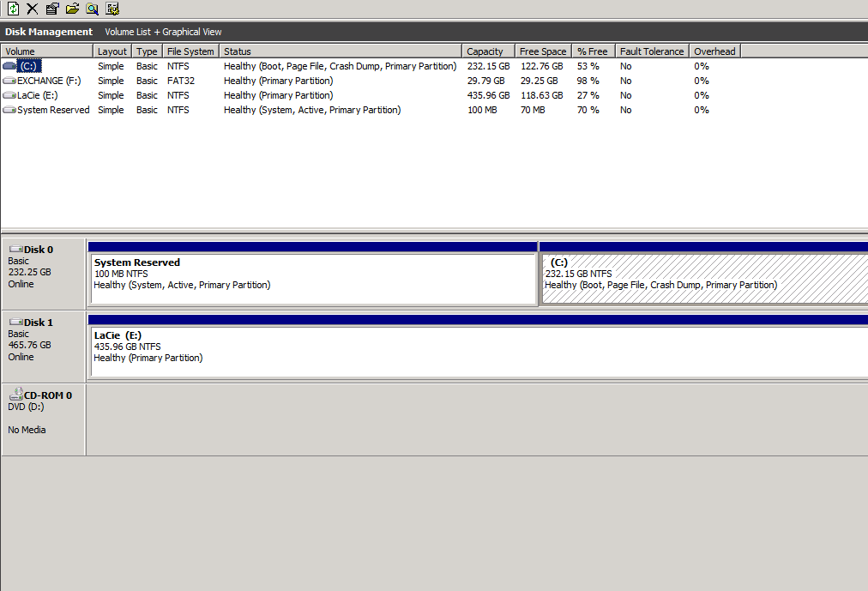
Task: Click the File System column header
Action: [190, 51]
